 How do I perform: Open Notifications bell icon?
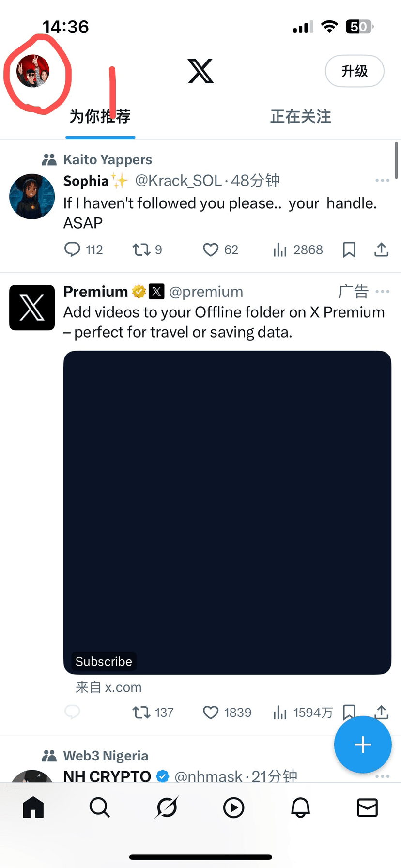coord(300,807)
